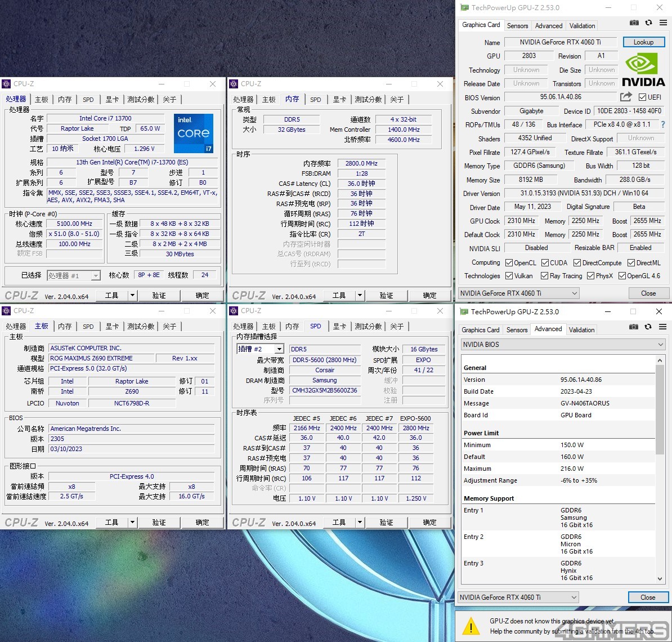Click CPU-Z app icon in processor window title

coord(6,83)
